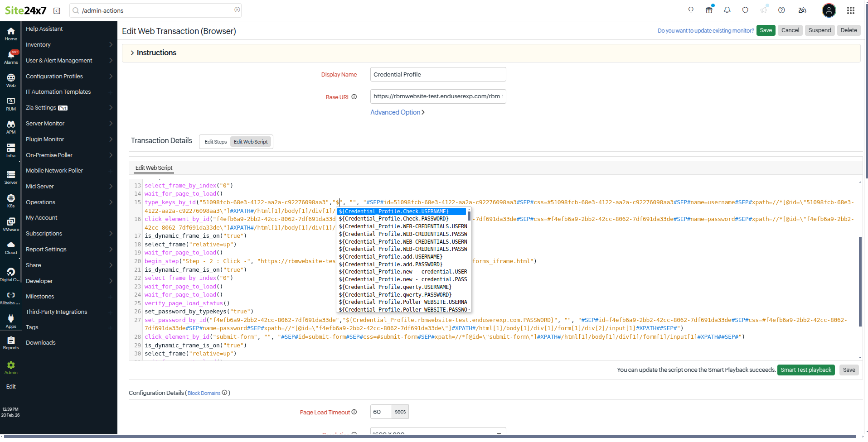Image resolution: width=868 pixels, height=442 pixels.
Task: Open the User & Alert Management menu
Action: click(59, 60)
